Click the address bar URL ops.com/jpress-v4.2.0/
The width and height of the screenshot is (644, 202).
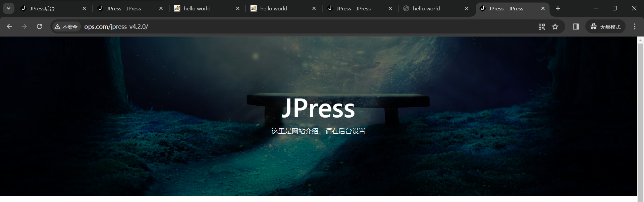click(x=116, y=27)
